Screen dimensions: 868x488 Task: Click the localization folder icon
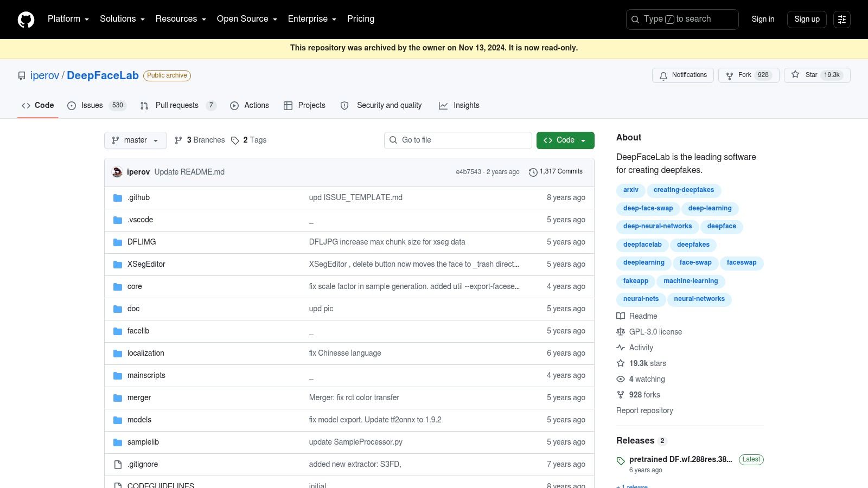pyautogui.click(x=118, y=354)
